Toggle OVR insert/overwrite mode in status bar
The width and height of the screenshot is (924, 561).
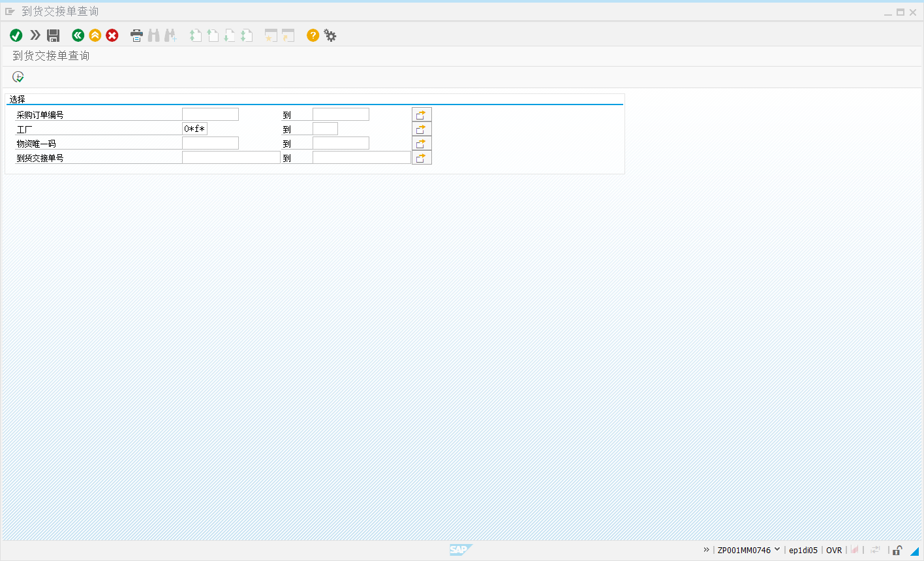click(834, 550)
